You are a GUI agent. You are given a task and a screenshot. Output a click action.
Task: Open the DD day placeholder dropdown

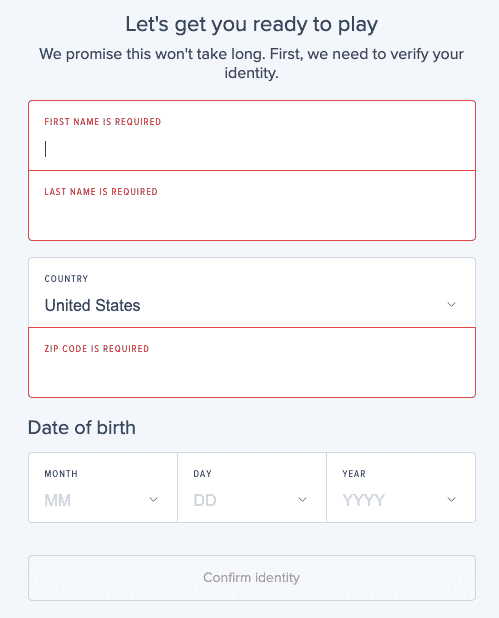pyautogui.click(x=252, y=488)
